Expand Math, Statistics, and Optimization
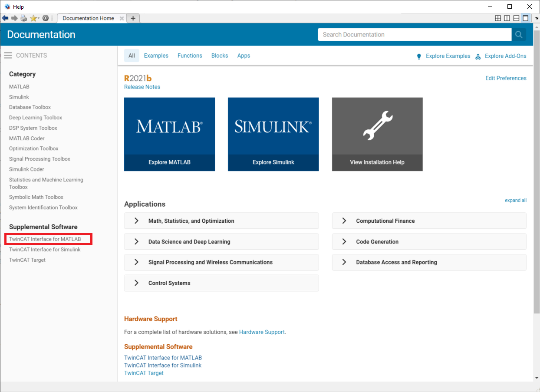Image resolution: width=540 pixels, height=392 pixels. [221, 221]
